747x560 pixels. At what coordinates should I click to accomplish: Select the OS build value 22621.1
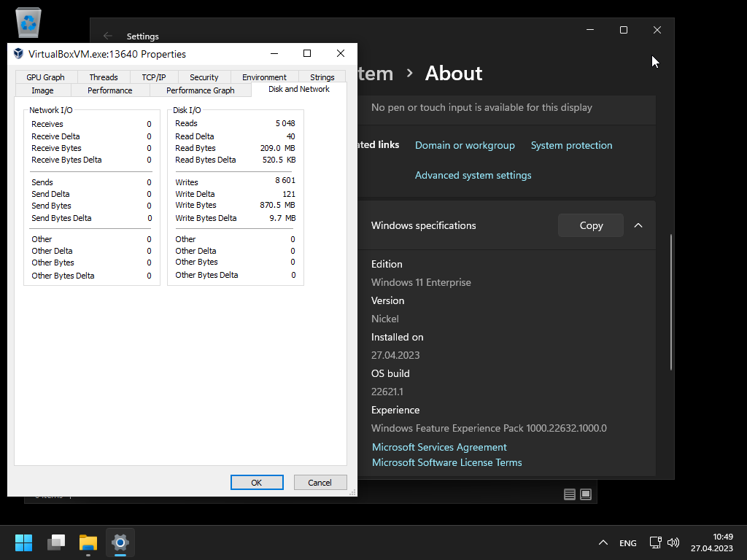(x=387, y=392)
